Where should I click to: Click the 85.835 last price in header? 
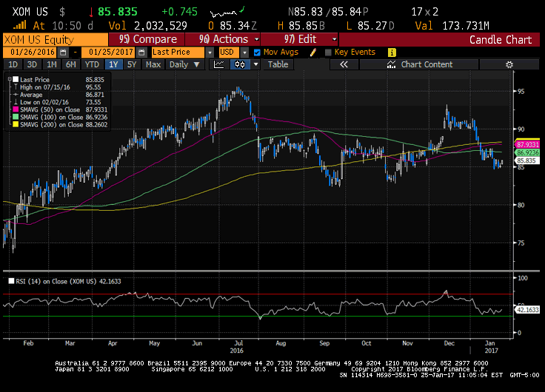pyautogui.click(x=118, y=12)
